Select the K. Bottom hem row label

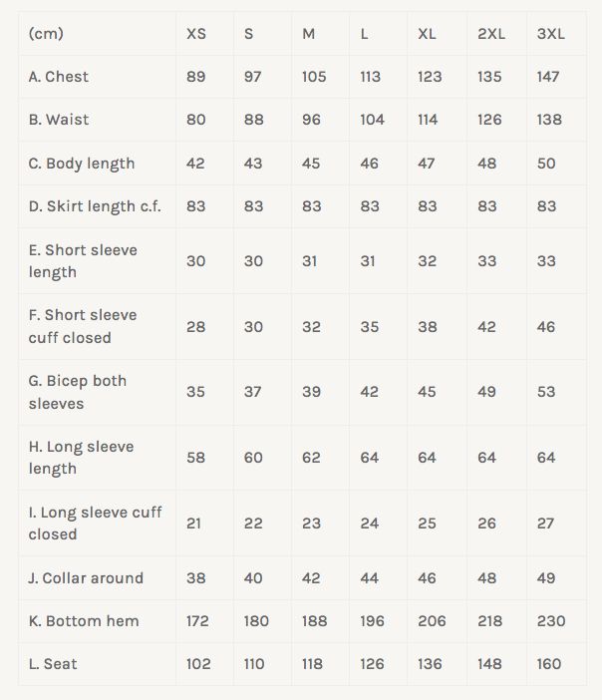tap(84, 621)
